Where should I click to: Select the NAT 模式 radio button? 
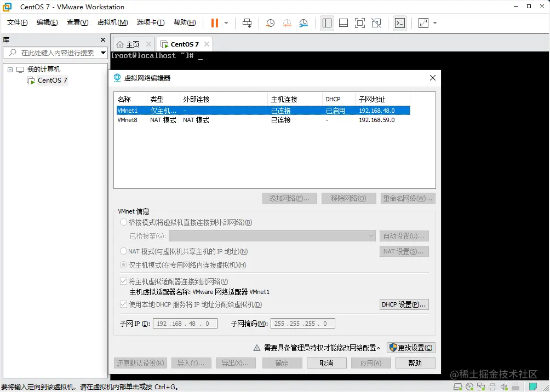click(x=123, y=251)
